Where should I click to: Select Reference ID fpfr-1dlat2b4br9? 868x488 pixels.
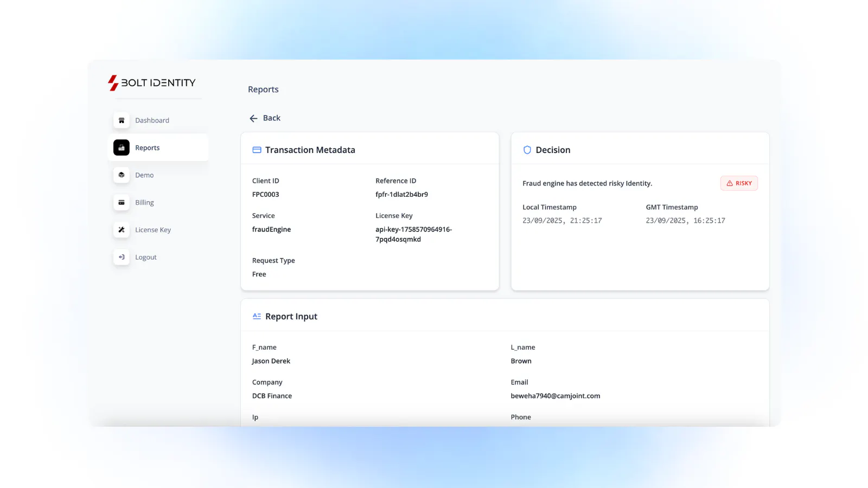click(401, 194)
